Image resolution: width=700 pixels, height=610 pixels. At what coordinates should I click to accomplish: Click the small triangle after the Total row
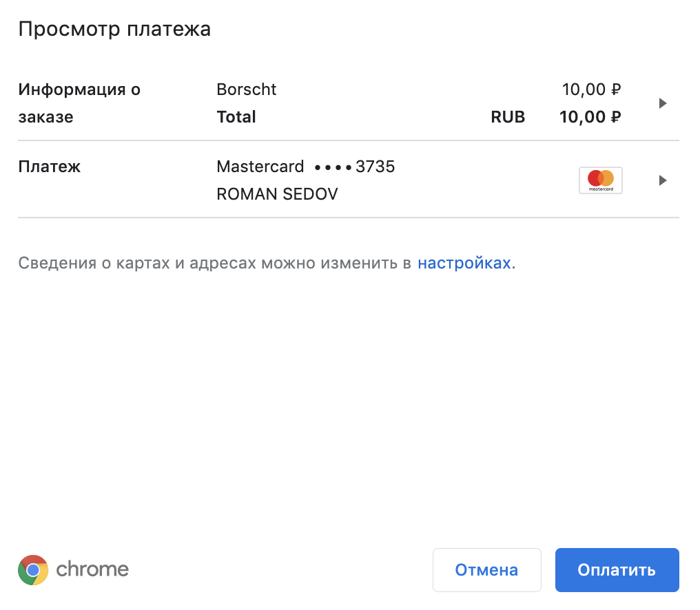[x=662, y=103]
